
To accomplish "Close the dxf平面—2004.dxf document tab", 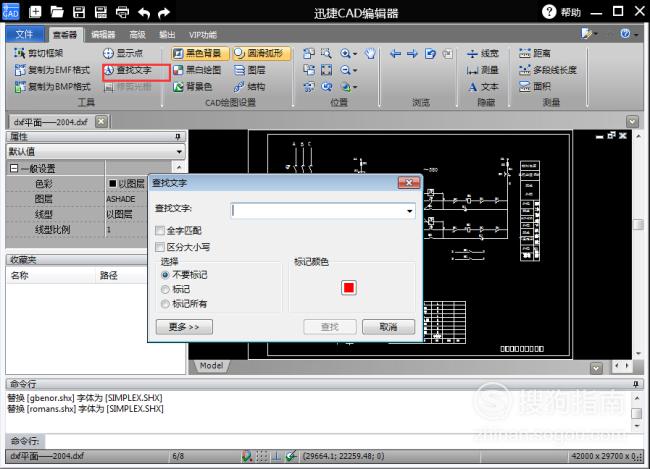I will pos(101,122).
